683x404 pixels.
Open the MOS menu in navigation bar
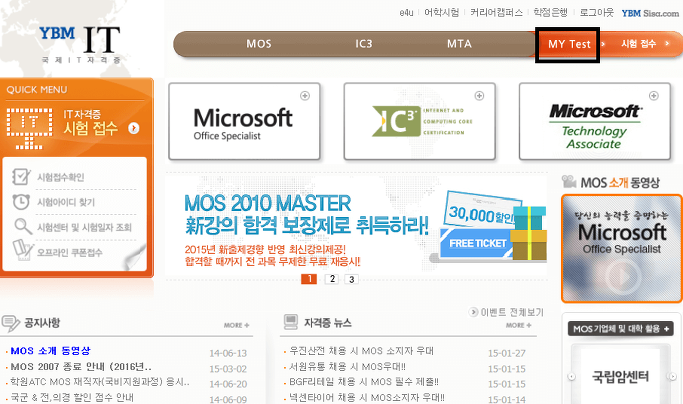tap(259, 44)
